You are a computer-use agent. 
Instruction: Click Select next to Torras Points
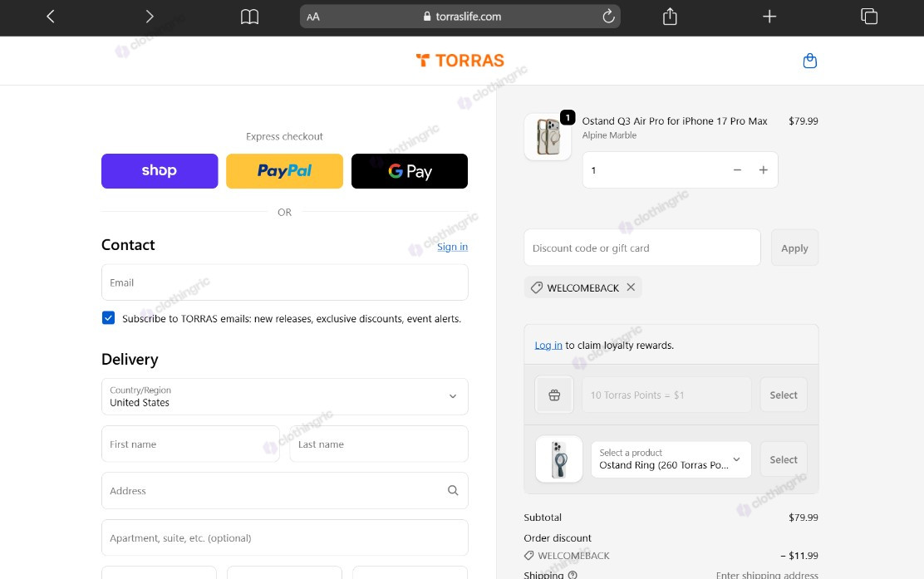click(784, 395)
